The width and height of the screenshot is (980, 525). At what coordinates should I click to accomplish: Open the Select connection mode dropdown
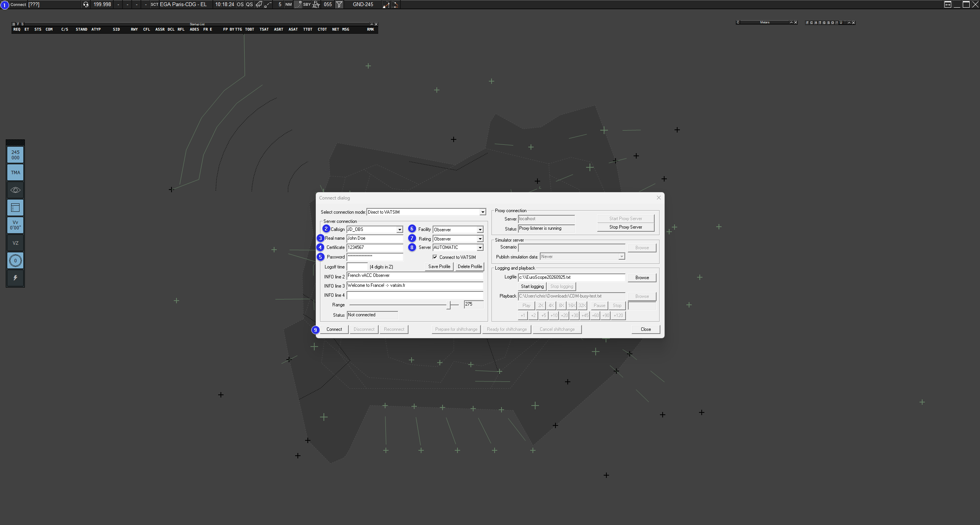483,212
